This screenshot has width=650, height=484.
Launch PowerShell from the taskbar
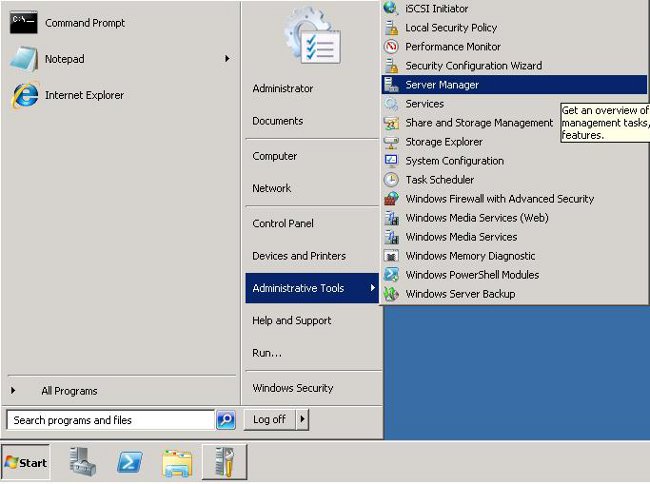130,462
